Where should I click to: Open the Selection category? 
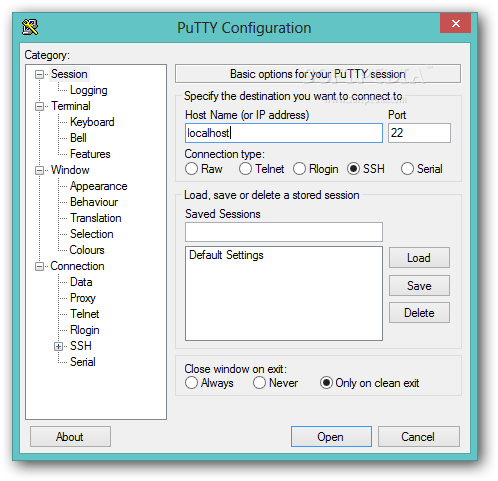click(x=92, y=234)
